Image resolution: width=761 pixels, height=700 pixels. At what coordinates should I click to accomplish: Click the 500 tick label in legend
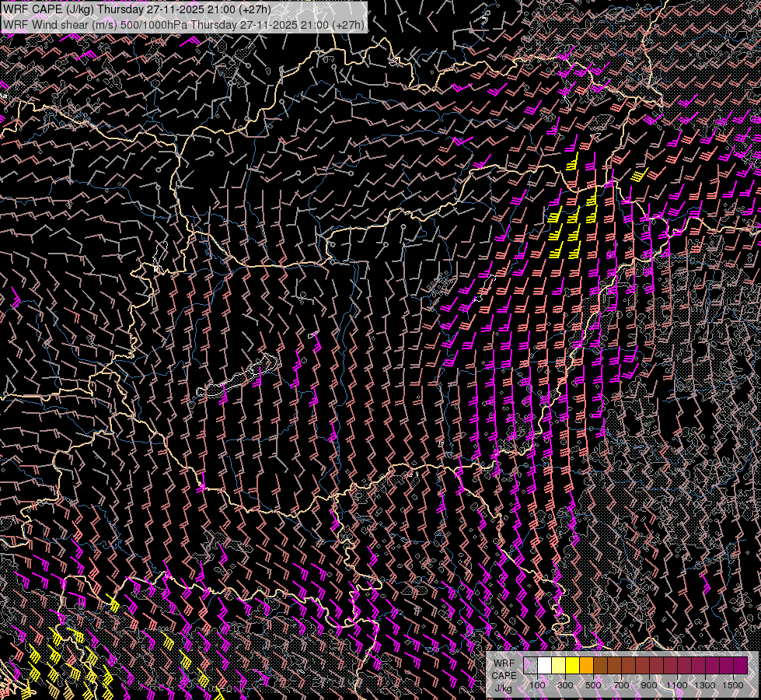[593, 685]
